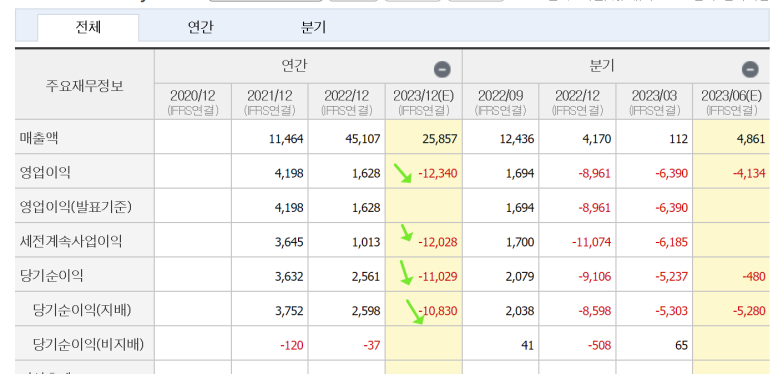Click 세전계속사업이익 value 3,645
Image resolution: width=773 pixels, height=374 pixels.
coord(289,242)
